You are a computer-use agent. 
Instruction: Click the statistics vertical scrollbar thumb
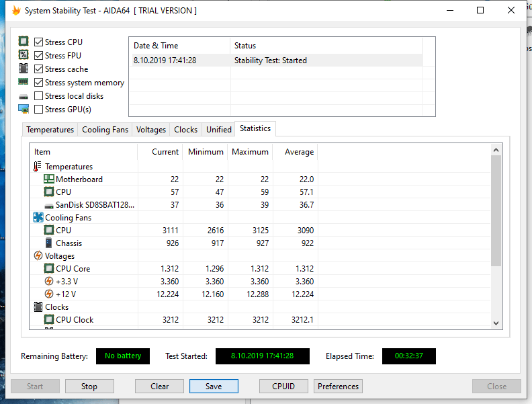[x=496, y=210]
